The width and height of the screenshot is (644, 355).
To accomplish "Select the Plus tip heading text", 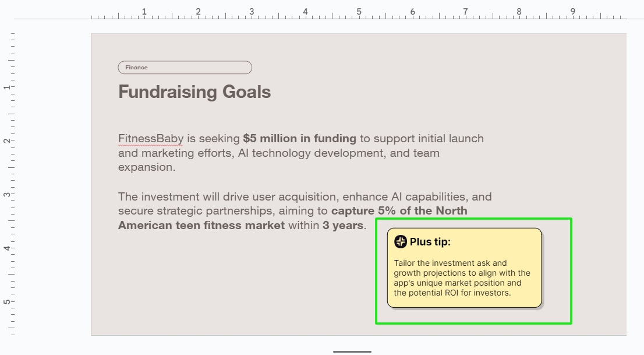I will (x=430, y=242).
